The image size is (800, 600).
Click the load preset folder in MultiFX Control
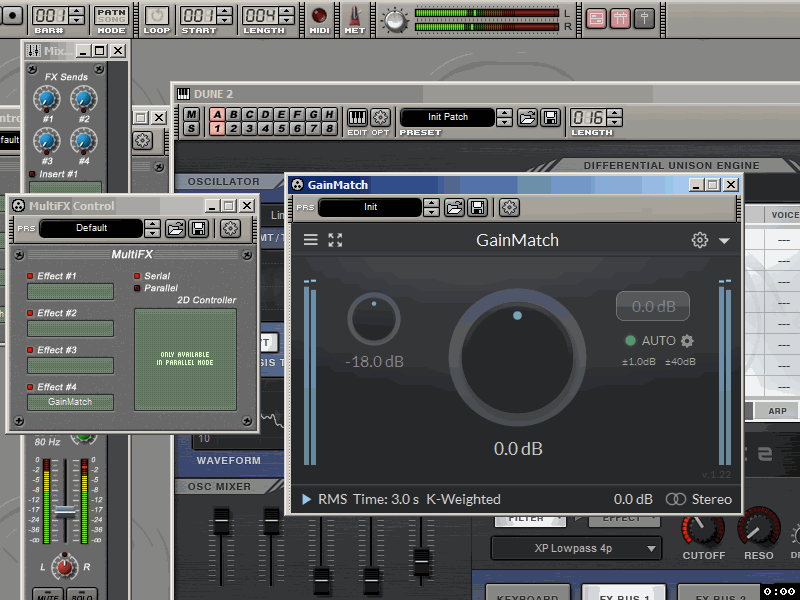click(x=175, y=228)
